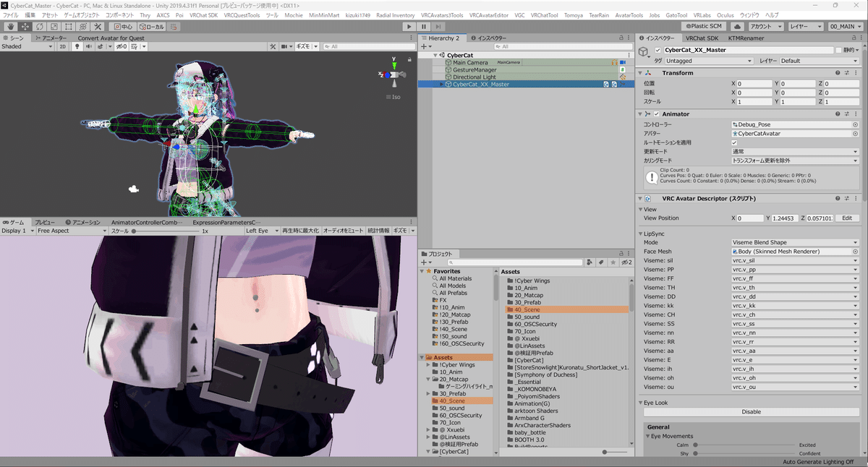Open Transform component help icon
This screenshot has height=467, width=868.
(838, 73)
